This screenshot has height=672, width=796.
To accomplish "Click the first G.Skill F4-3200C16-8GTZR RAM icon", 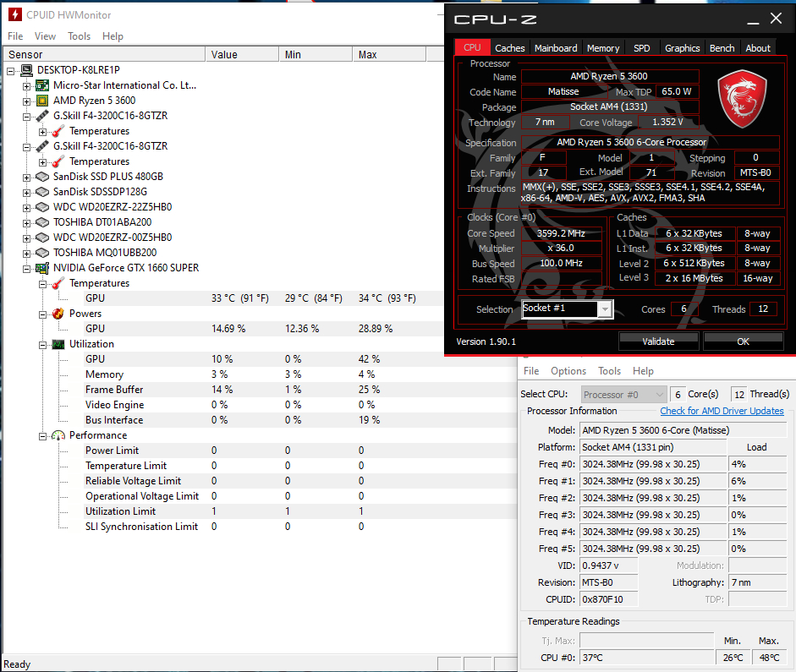I will (x=42, y=116).
